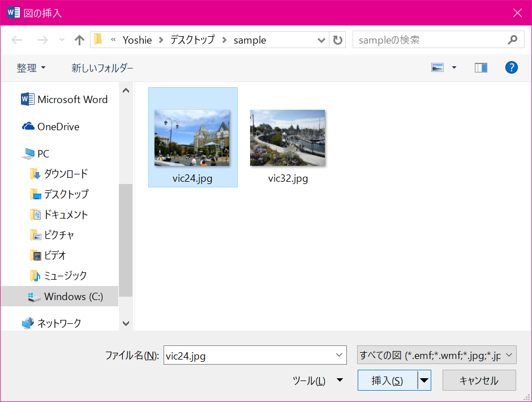Select the vic32.jpg thumbnail
The height and width of the screenshot is (402, 532).
[288, 138]
